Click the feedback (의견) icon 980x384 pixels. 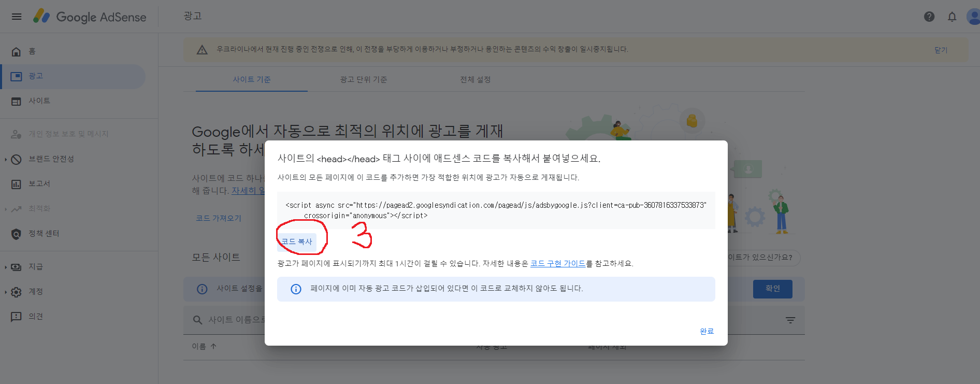click(x=16, y=317)
